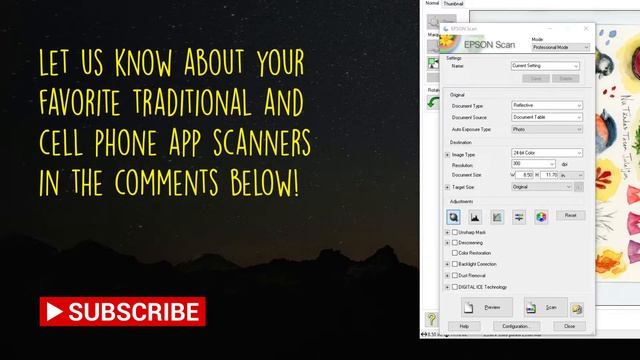The image size is (640, 360).
Task: Open the Name dropdown showing Current Setting
Action: [x=545, y=66]
